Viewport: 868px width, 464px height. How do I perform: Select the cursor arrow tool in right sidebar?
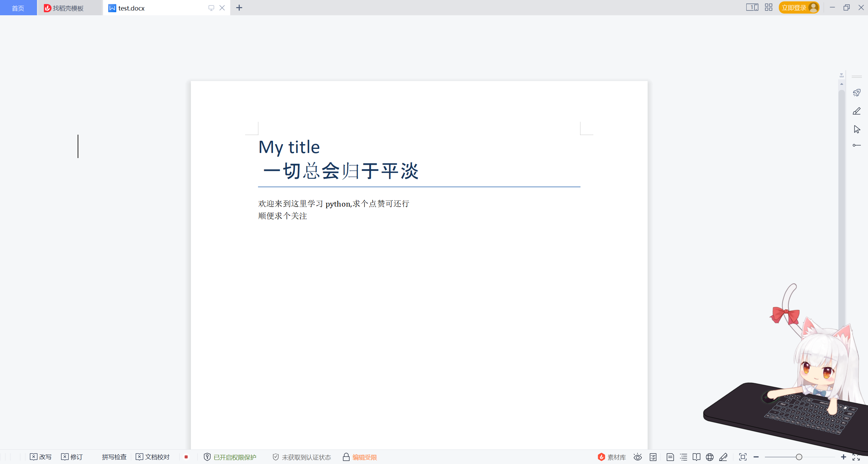[857, 129]
